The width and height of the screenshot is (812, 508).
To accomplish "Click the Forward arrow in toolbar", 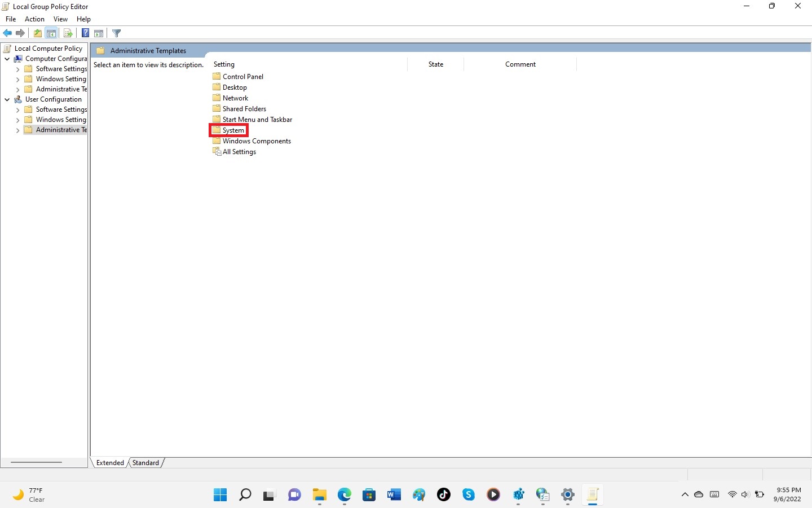I will (x=20, y=33).
